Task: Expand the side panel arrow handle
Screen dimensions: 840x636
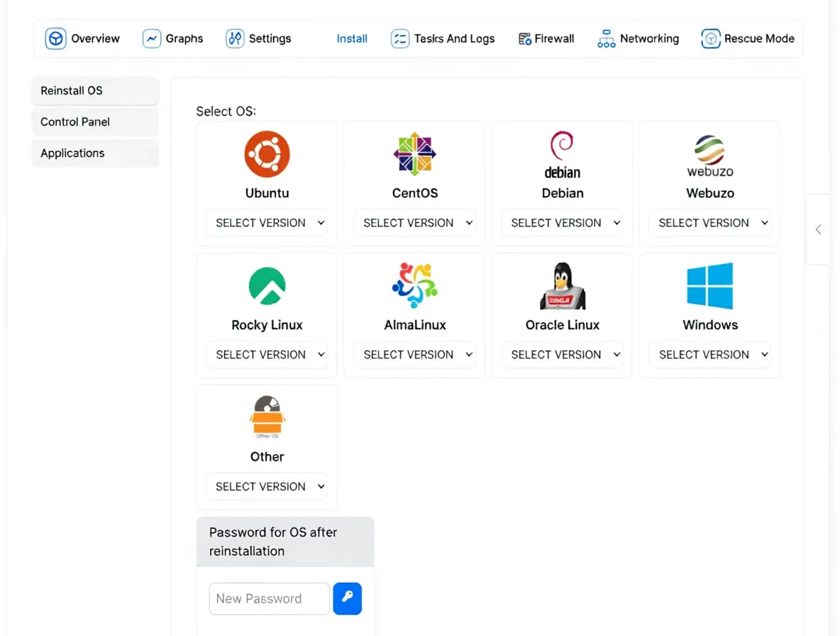Action: point(819,229)
